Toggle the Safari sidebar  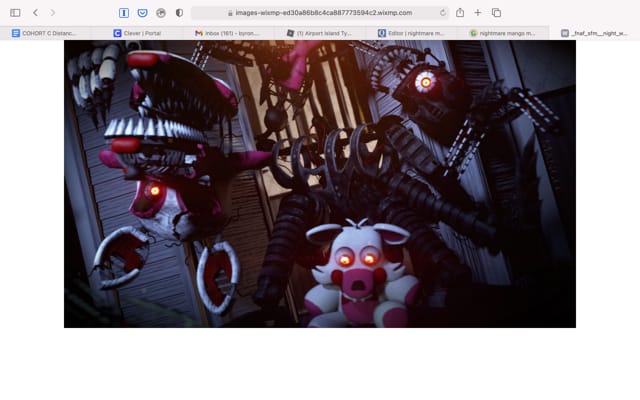[15, 13]
